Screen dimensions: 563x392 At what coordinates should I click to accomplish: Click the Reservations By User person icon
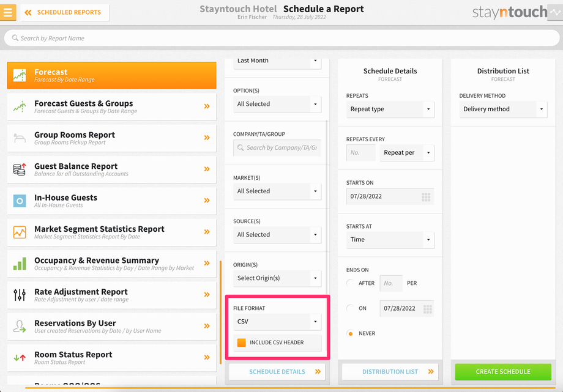click(20, 327)
